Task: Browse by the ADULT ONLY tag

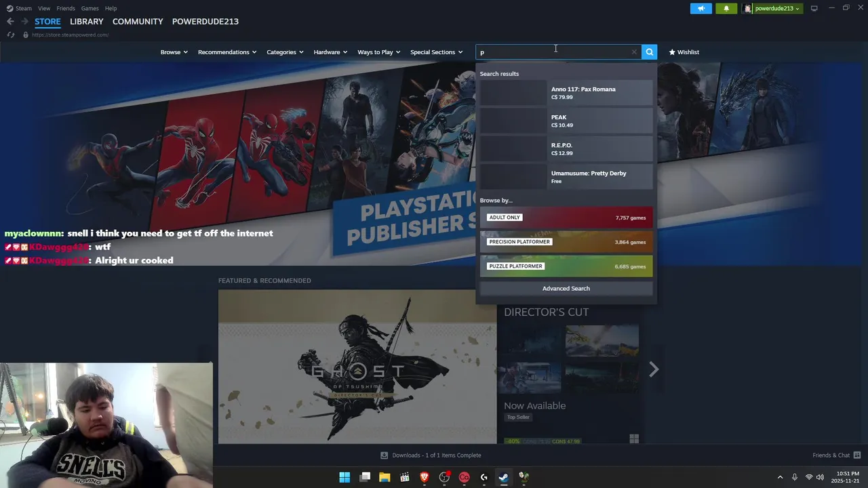Action: point(566,218)
